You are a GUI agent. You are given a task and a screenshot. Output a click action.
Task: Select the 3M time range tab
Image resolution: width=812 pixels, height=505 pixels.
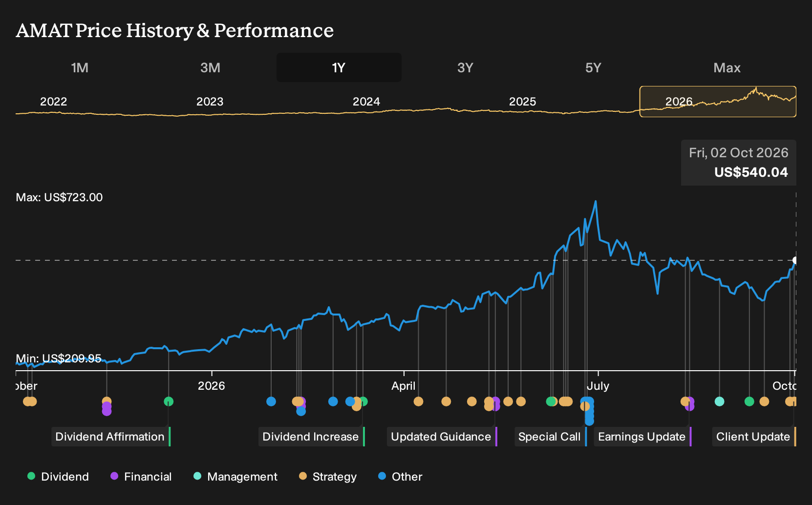point(210,67)
